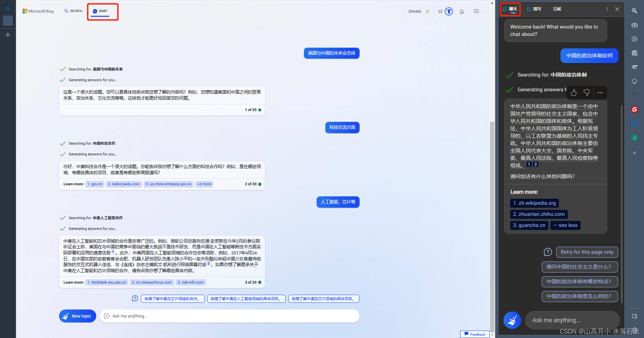Click the suggestion help icon beside the suggestion chips

tap(135, 298)
